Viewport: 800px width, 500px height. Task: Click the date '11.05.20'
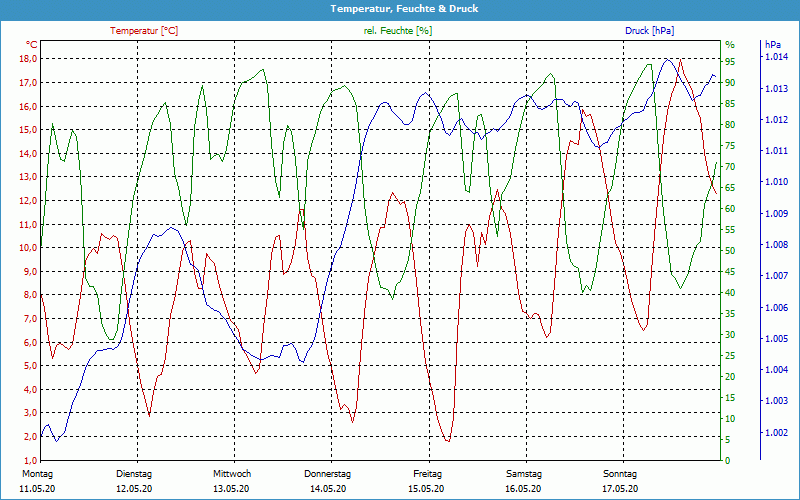coord(37,489)
